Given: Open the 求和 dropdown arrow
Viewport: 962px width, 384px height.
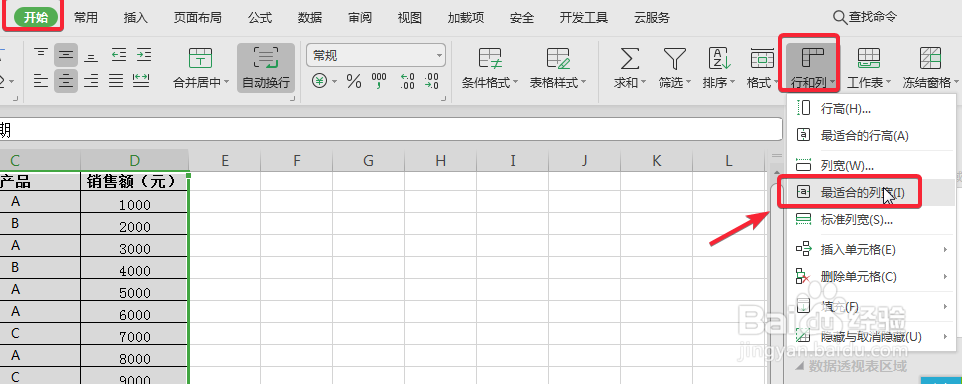Looking at the screenshot, I should tap(644, 83).
